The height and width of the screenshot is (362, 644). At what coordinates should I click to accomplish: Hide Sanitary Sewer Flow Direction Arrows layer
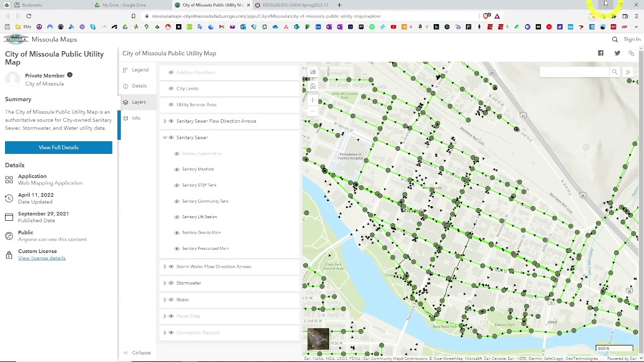171,121
